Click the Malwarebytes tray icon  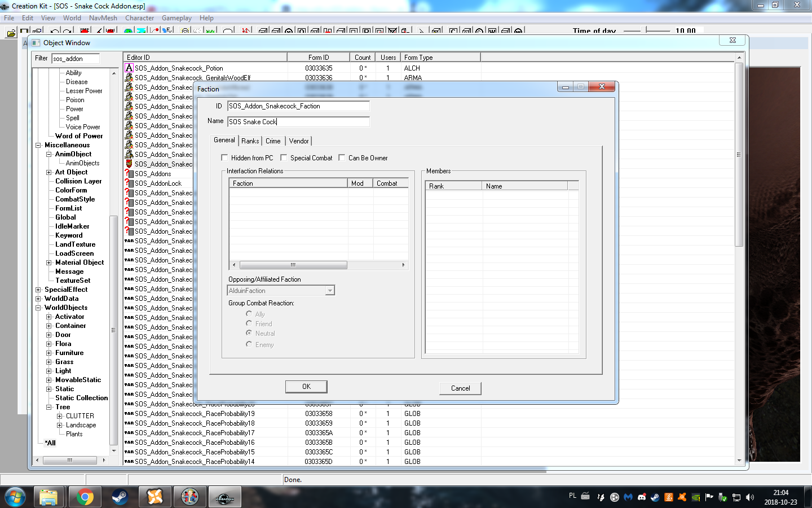click(x=628, y=497)
